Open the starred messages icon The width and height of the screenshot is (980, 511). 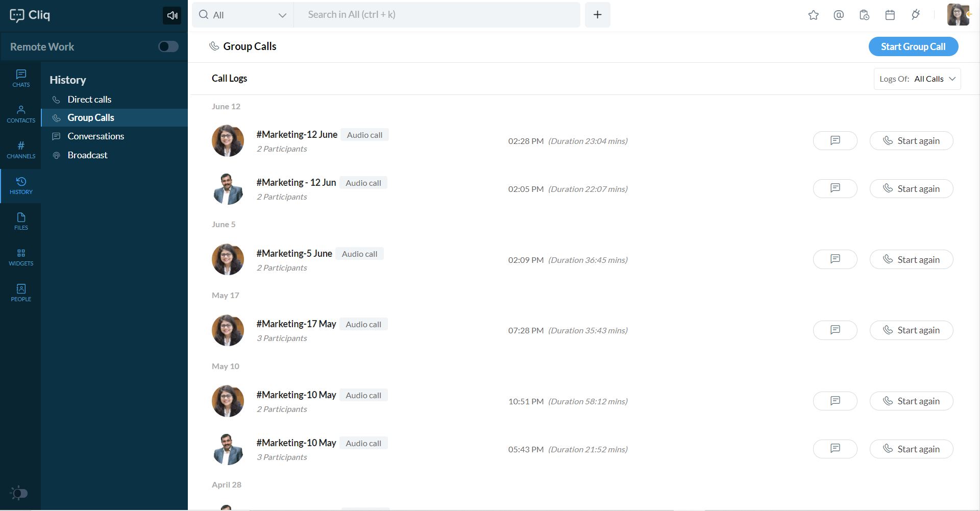click(x=813, y=15)
